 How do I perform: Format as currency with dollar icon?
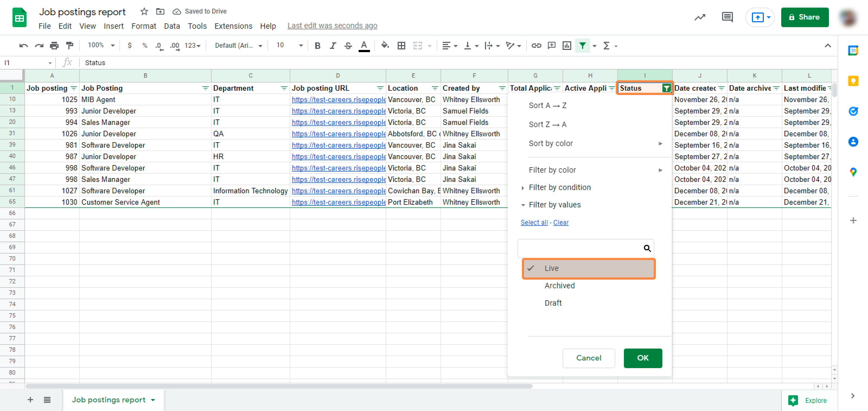130,46
